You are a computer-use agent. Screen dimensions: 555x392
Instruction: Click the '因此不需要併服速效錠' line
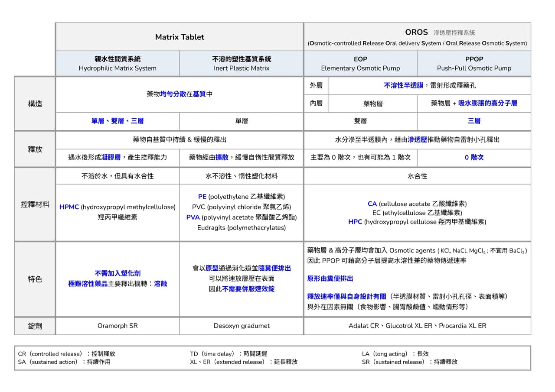[x=242, y=289]
